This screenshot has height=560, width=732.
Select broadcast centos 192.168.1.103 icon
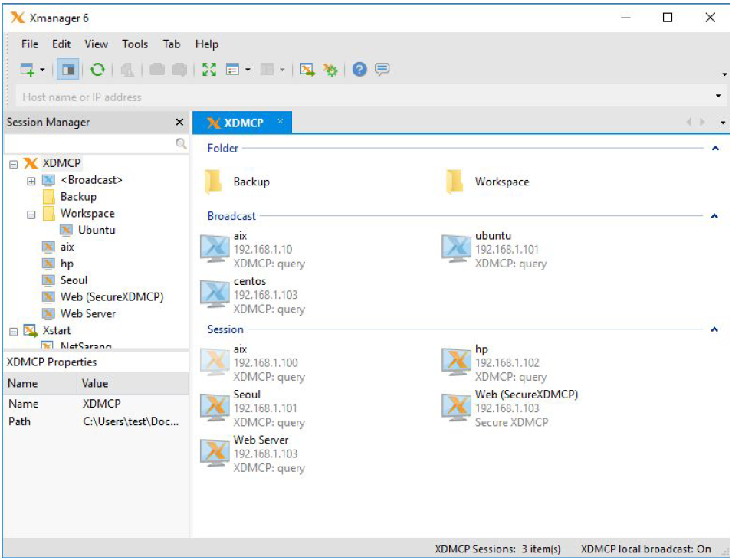point(215,294)
